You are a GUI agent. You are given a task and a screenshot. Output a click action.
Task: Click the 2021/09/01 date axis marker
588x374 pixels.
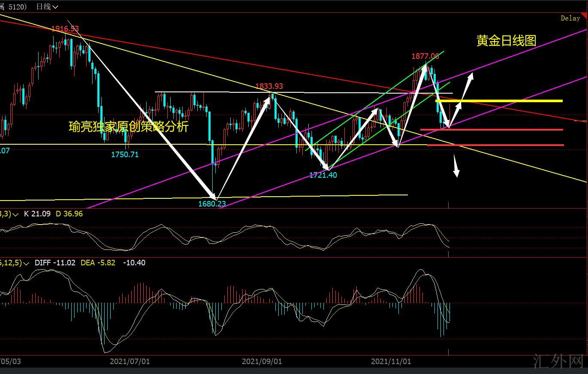262,362
